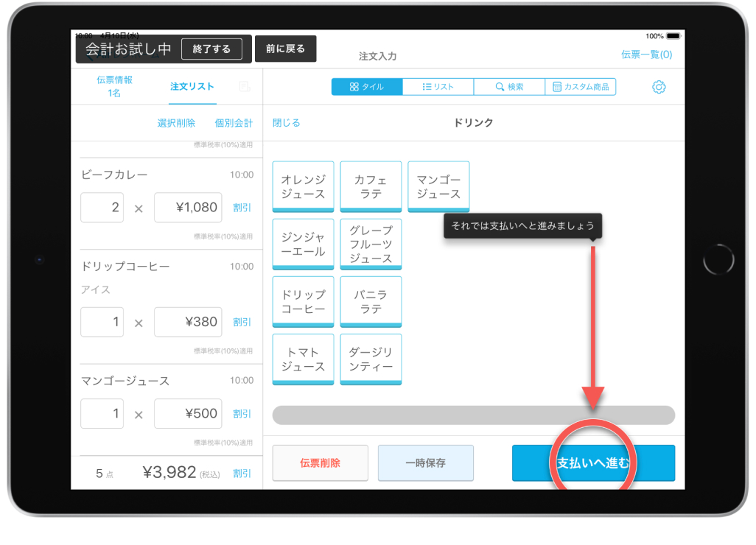Image resolution: width=756 pixels, height=545 pixels.
Task: Add カフェラテ tile to order
Action: [371, 186]
